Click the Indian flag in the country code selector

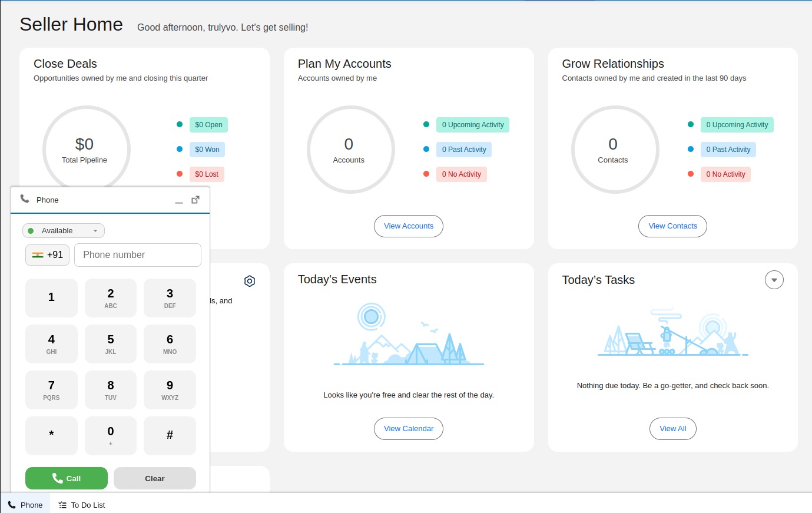pos(38,254)
